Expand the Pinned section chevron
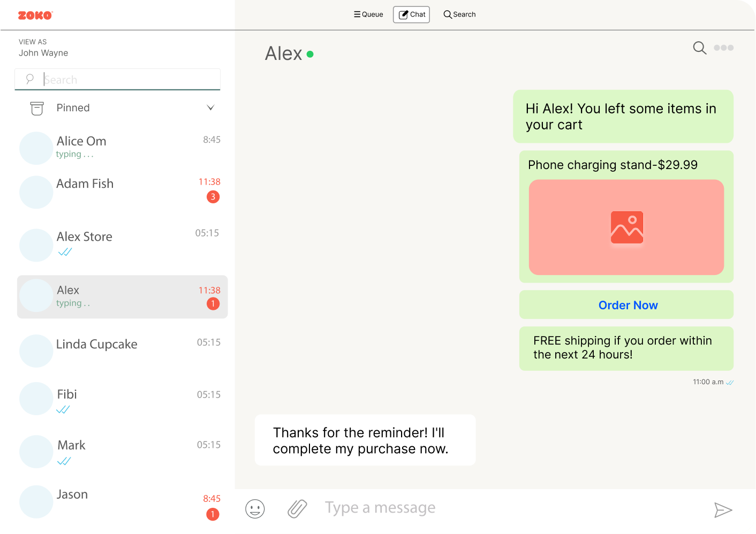This screenshot has height=534, width=756. tap(210, 108)
